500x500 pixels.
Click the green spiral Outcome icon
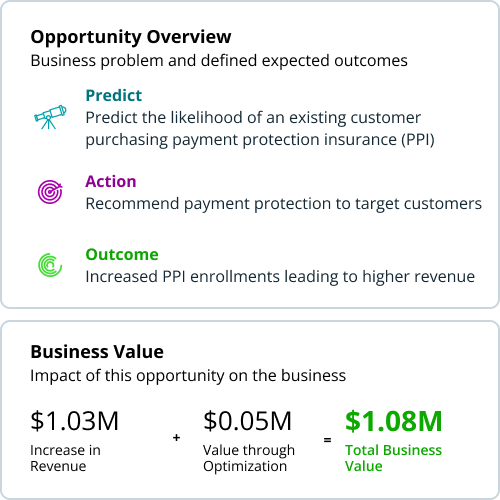(x=50, y=265)
